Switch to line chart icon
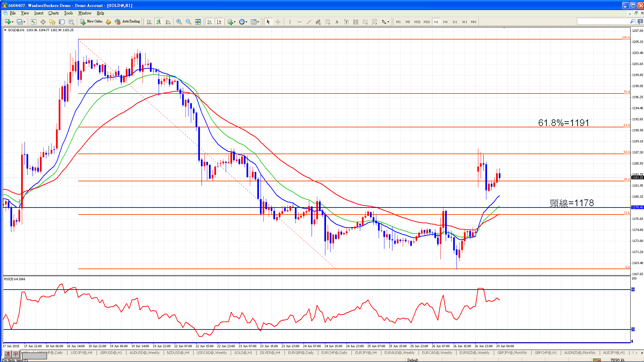The image size is (644, 362). coord(168,22)
